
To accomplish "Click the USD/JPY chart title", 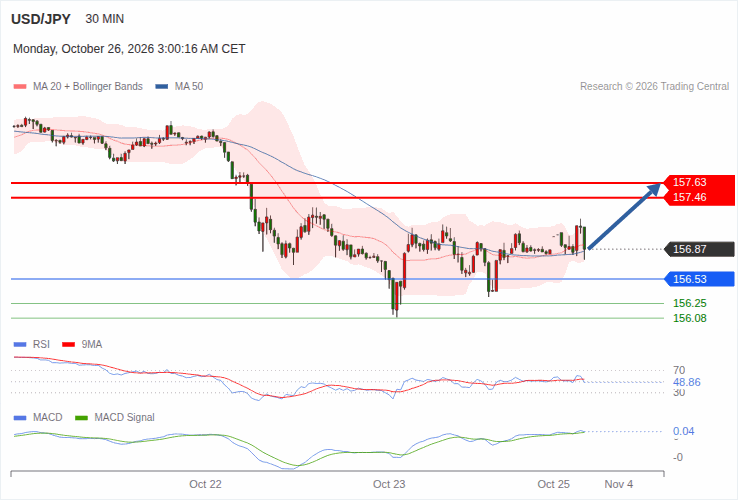I will point(41,19).
